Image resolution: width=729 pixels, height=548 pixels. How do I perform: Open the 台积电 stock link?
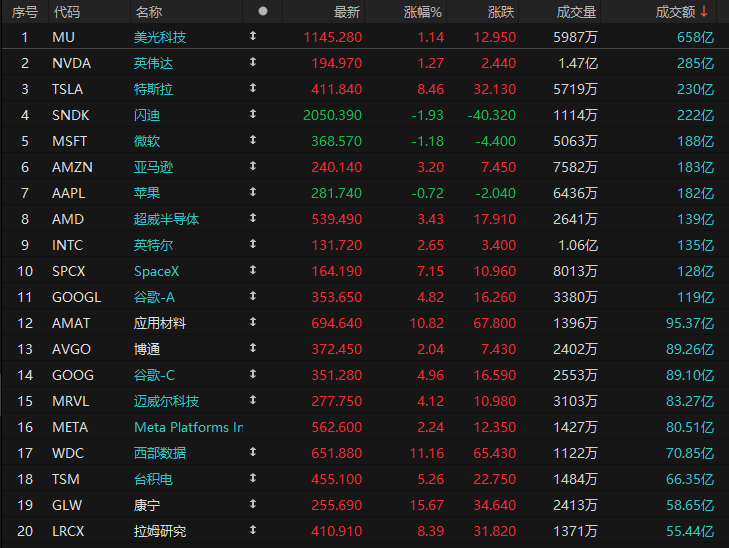[x=153, y=479]
